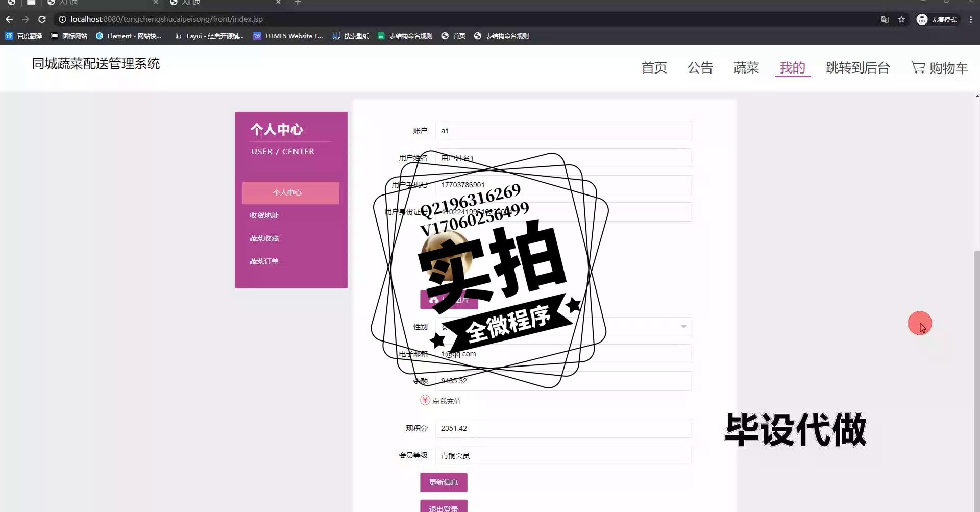Click the 电子邮箱 input field

563,354
